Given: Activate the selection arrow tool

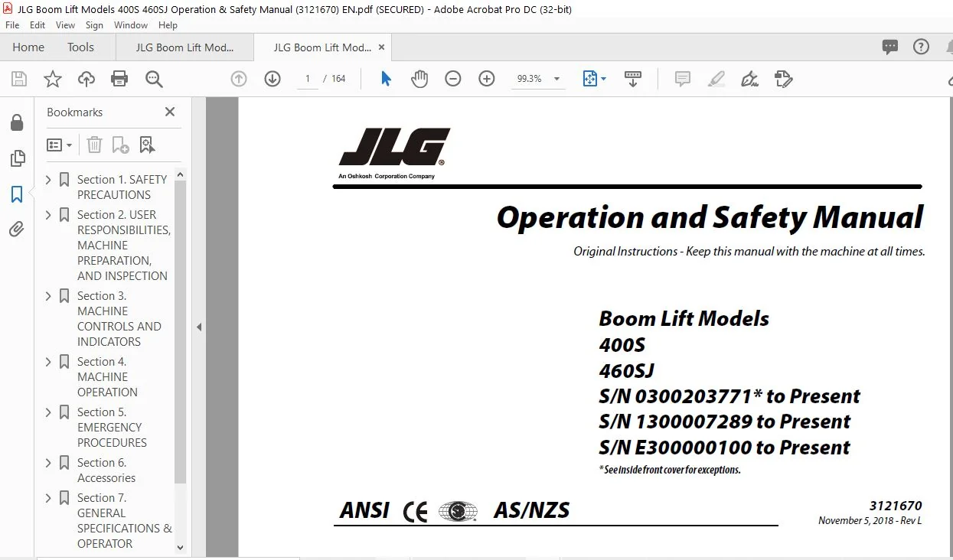Looking at the screenshot, I should [x=386, y=79].
